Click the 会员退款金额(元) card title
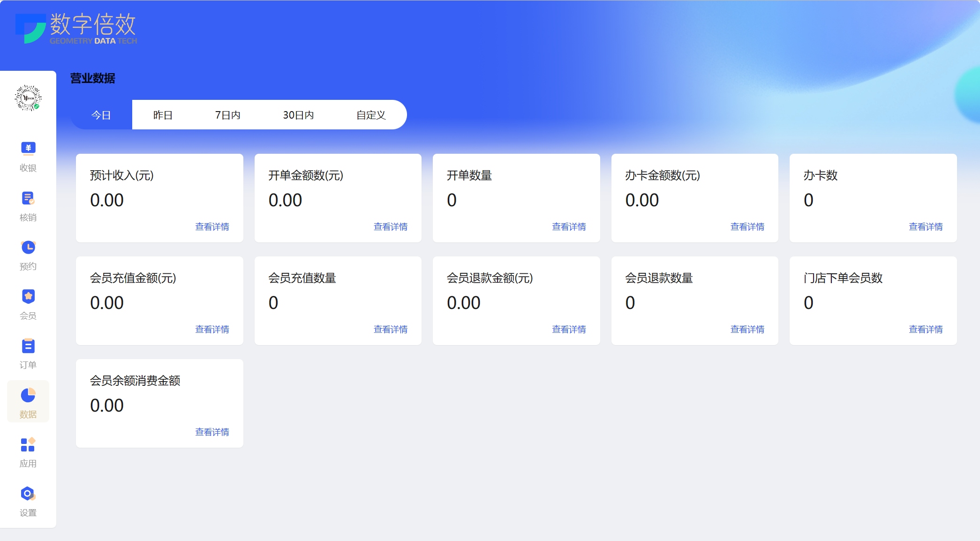Viewport: 980px width, 541px height. (490, 278)
